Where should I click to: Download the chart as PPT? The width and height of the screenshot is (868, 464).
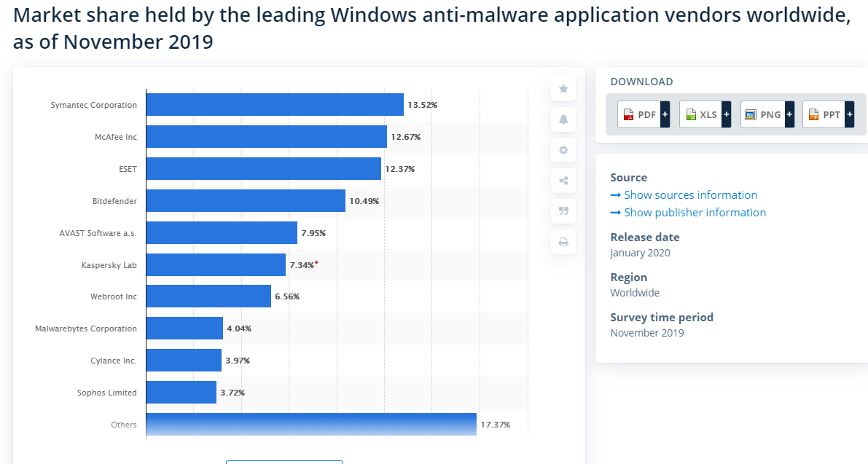tap(824, 114)
